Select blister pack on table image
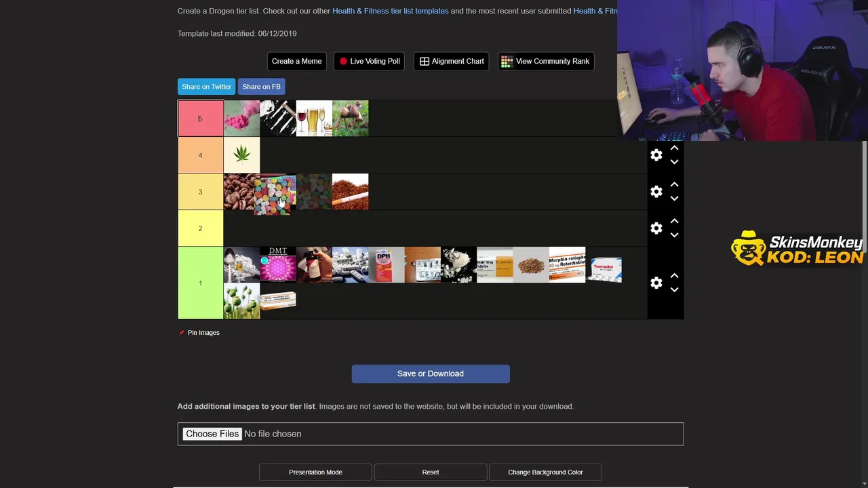 tap(422, 265)
